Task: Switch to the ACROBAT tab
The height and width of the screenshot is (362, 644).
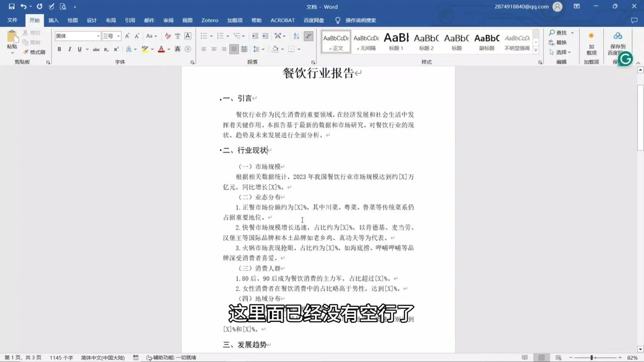Action: pyautogui.click(x=283, y=20)
